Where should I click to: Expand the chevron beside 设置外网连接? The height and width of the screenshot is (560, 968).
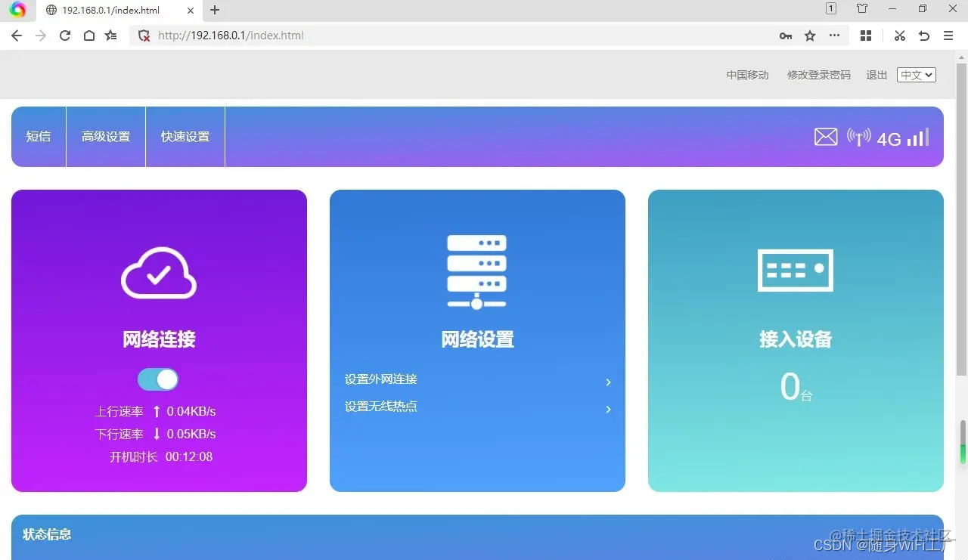click(608, 382)
